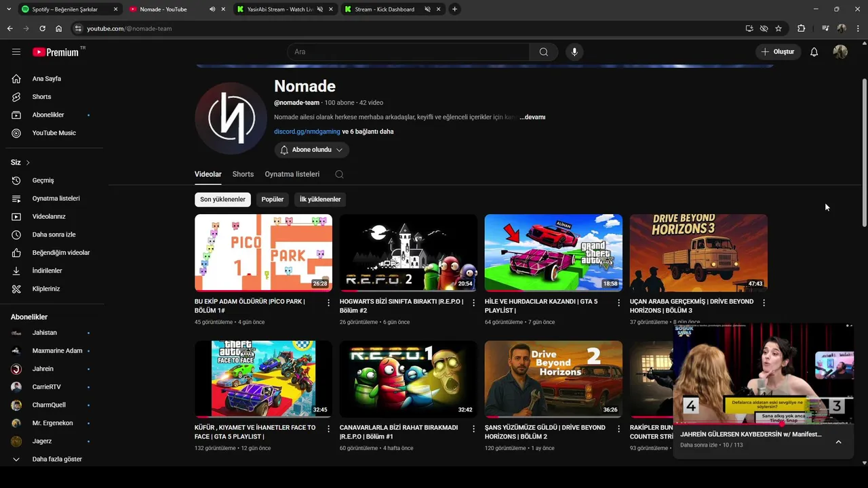
Task: Open Abone olundu subscription dropdown
Action: coord(312,150)
